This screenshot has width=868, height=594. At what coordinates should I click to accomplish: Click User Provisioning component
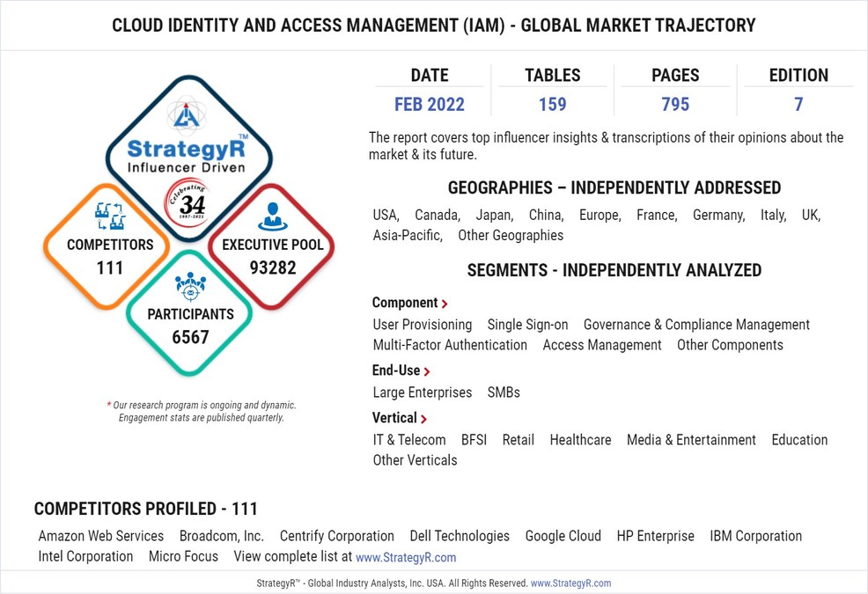[423, 325]
